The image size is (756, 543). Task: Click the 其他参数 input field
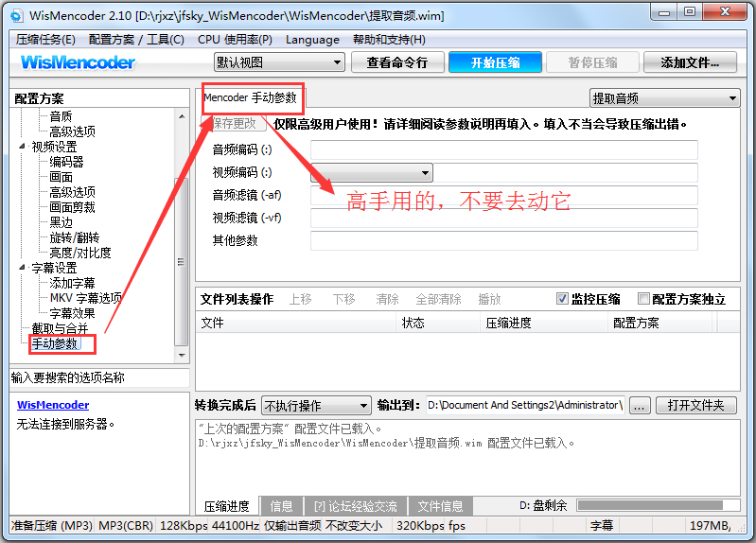(x=503, y=240)
